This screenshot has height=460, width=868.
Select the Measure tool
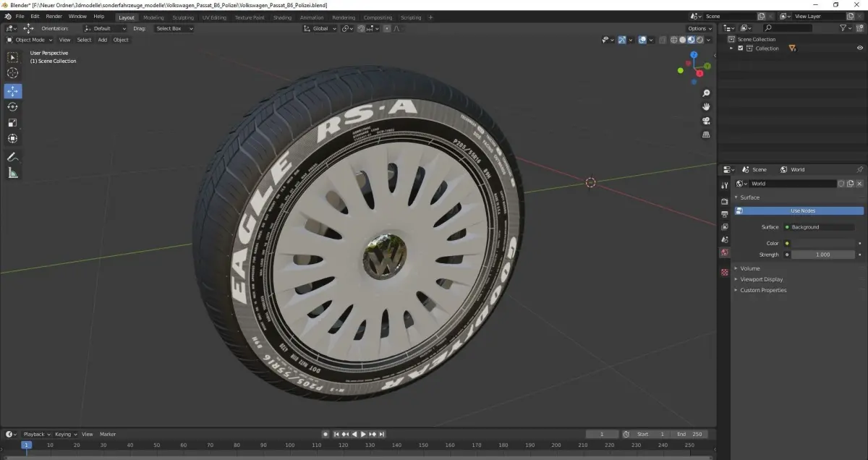(x=13, y=173)
